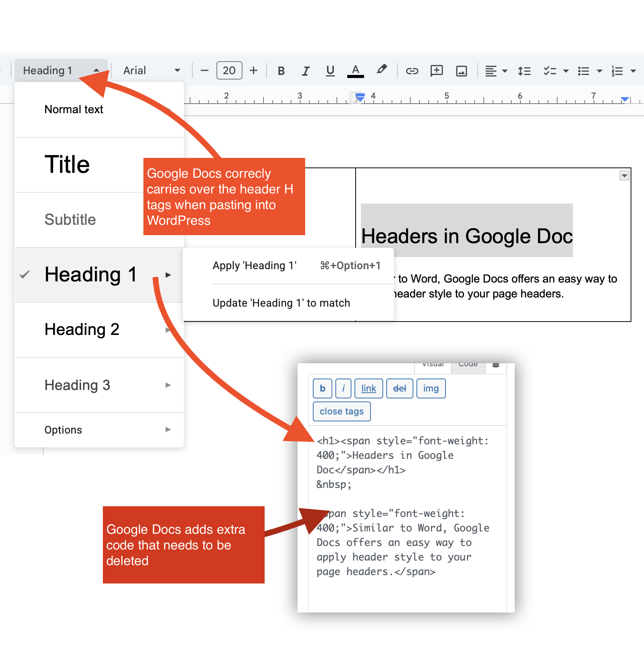Viewport: 644px width, 650px height.
Task: Expand the Heading 3 submenu arrow
Action: (168, 385)
